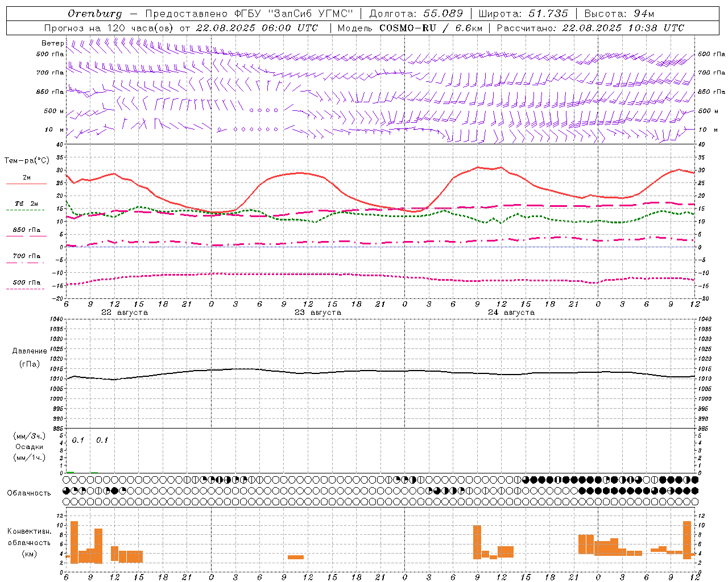Select the Предоставлено ФГБУ "ЗапСиб УГМС" text

click(249, 14)
